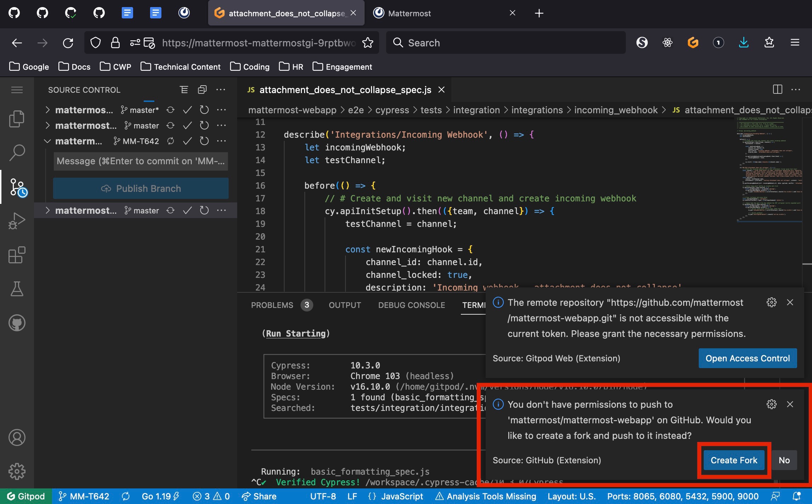
Task: Click the browser downloads icon
Action: click(744, 43)
